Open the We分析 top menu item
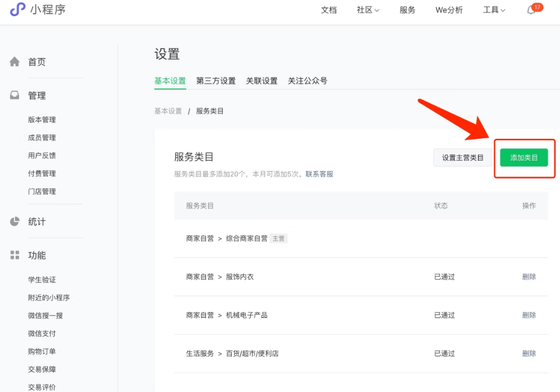The height and width of the screenshot is (392, 560). click(449, 10)
